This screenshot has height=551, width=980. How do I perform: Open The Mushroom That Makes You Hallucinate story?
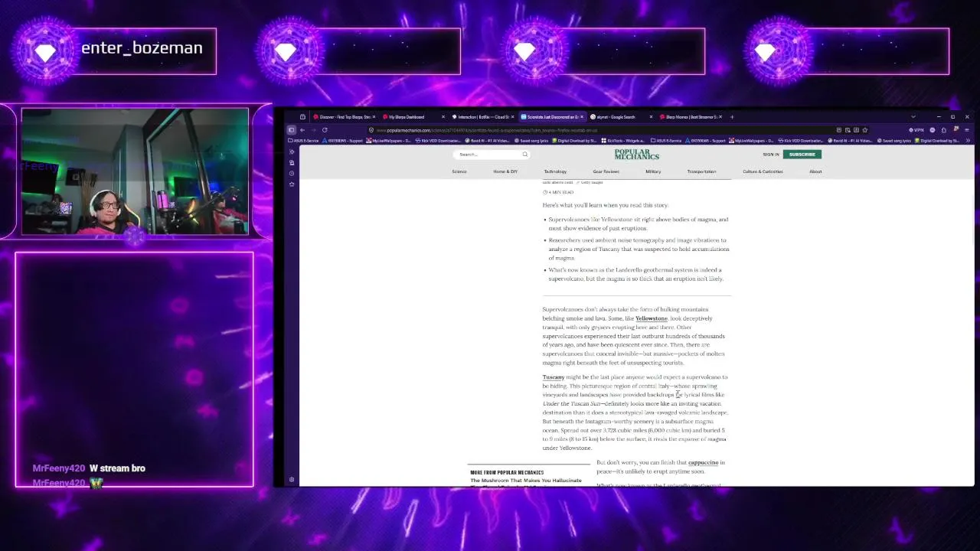point(526,481)
